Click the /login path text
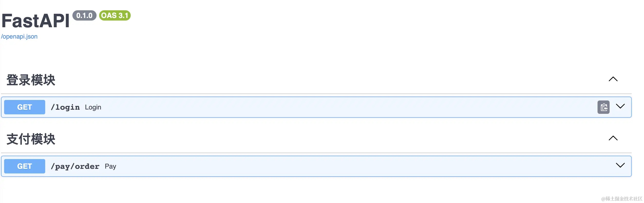 (65, 107)
